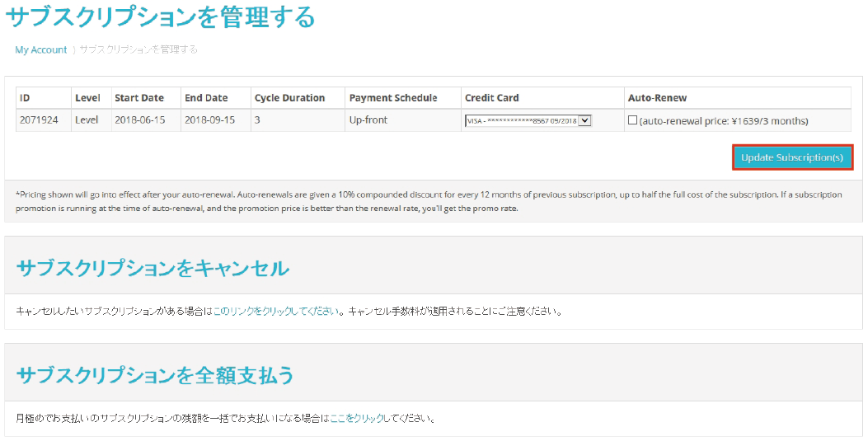
Task: Follow the このリンクをクリックしてください cancel link
Action: click(275, 312)
